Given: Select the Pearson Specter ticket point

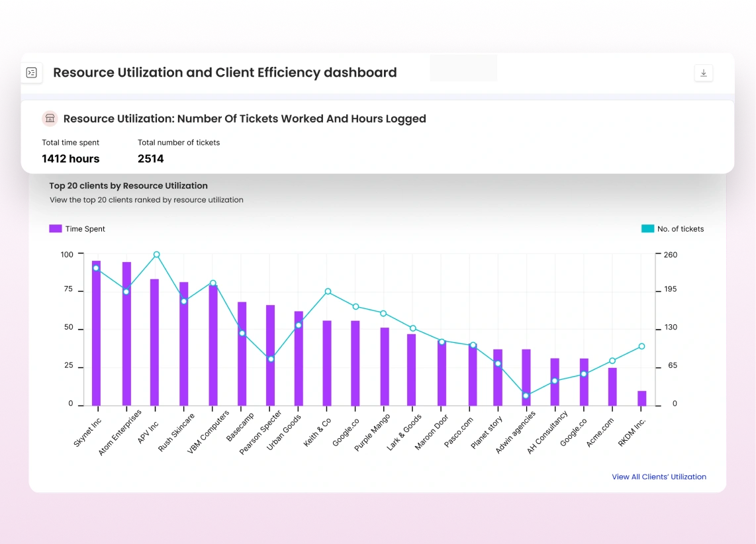Looking at the screenshot, I should pyautogui.click(x=270, y=359).
